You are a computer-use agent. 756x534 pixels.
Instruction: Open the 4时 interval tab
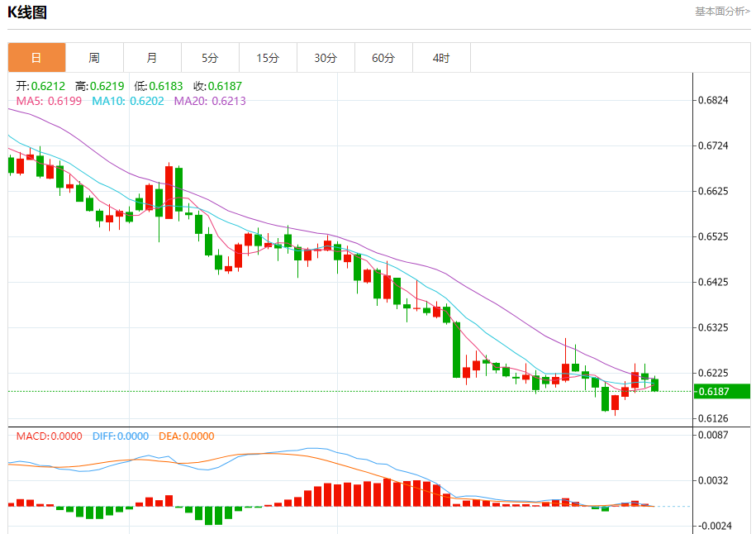(x=442, y=58)
